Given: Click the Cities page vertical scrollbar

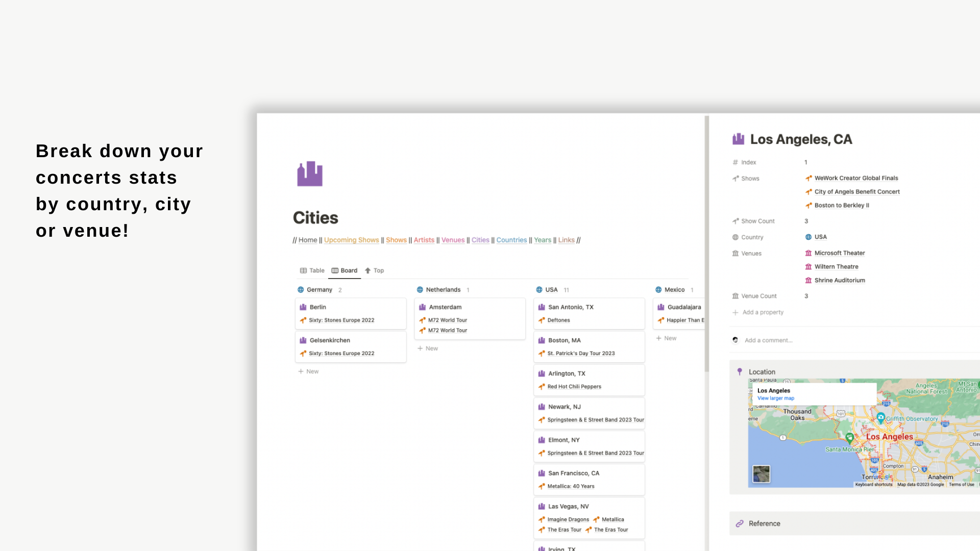Looking at the screenshot, I should [707, 244].
